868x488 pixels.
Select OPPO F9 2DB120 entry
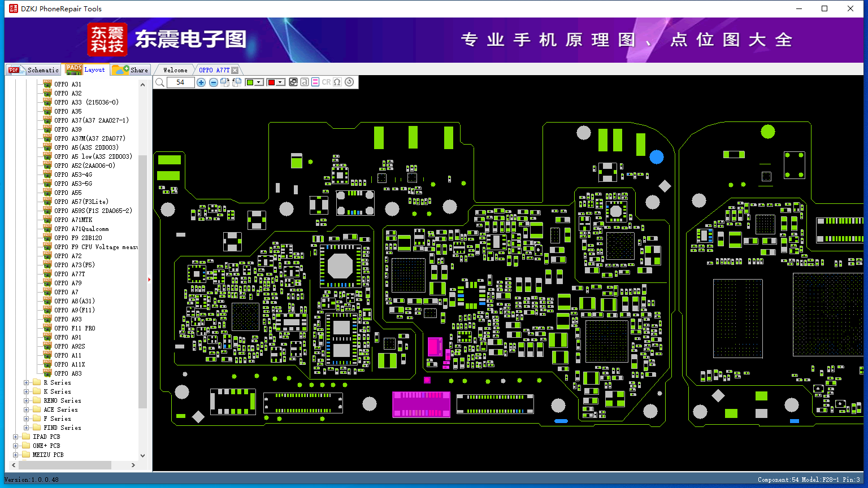[x=79, y=238]
